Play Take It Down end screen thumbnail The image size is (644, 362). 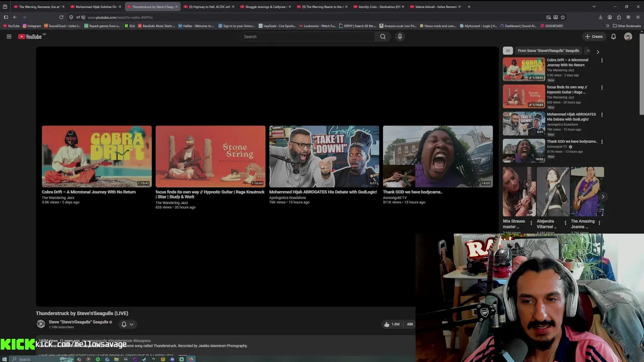[x=324, y=156]
